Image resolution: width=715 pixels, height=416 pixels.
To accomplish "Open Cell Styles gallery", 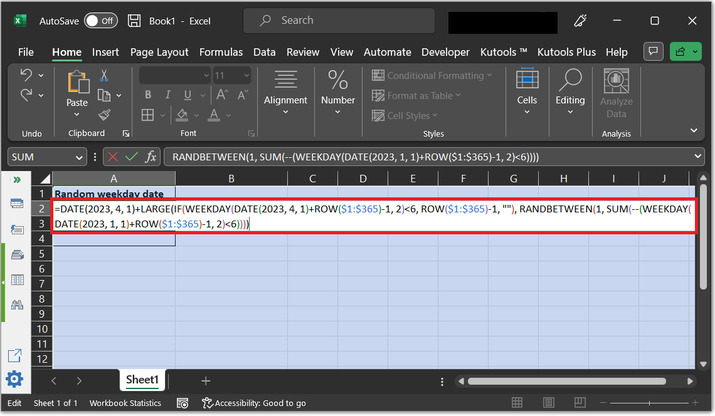I will point(404,115).
